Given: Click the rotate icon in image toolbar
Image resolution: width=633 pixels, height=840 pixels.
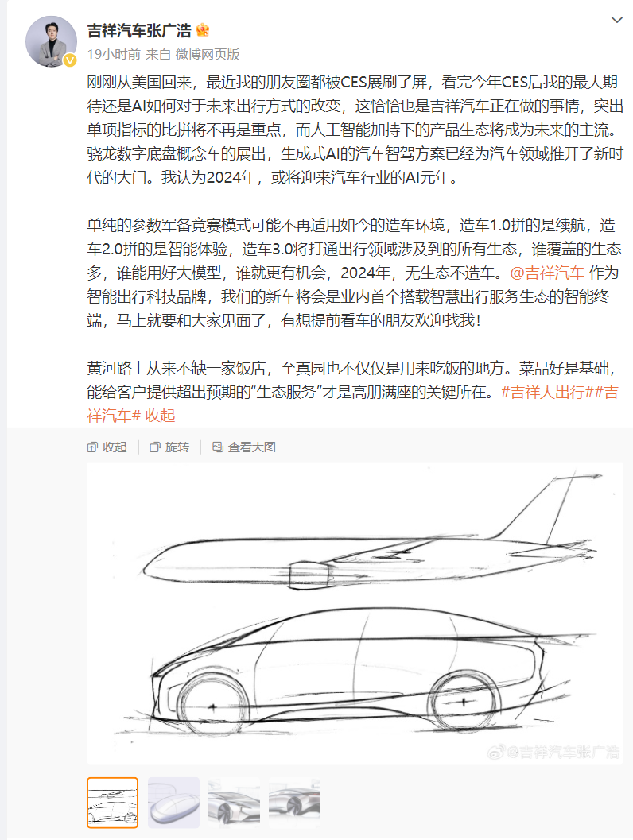Looking at the screenshot, I should 155,447.
